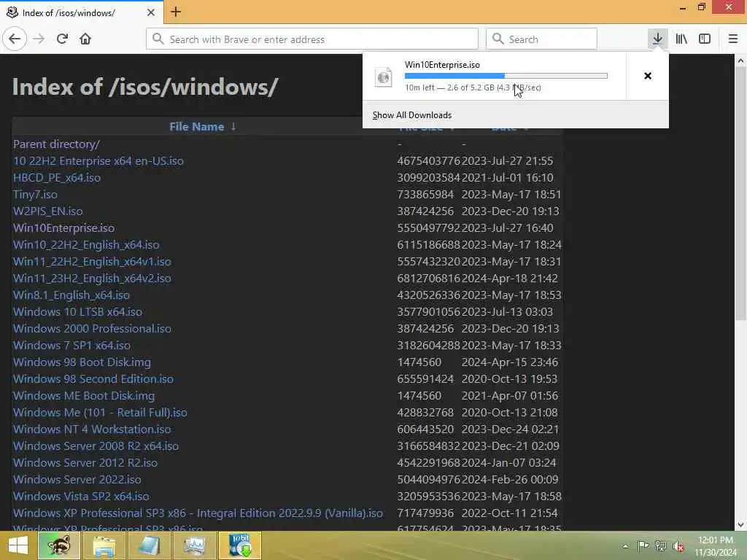Click date 2020-Oct-13 19:53

(x=508, y=378)
